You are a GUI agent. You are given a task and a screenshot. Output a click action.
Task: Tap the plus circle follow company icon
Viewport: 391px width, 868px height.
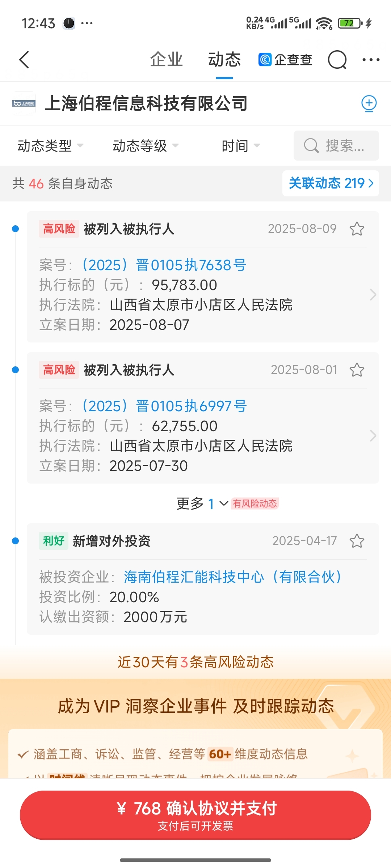369,103
